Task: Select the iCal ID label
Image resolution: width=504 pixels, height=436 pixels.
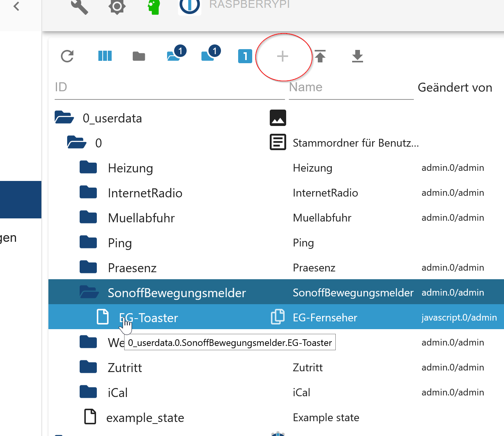Action: (118, 393)
